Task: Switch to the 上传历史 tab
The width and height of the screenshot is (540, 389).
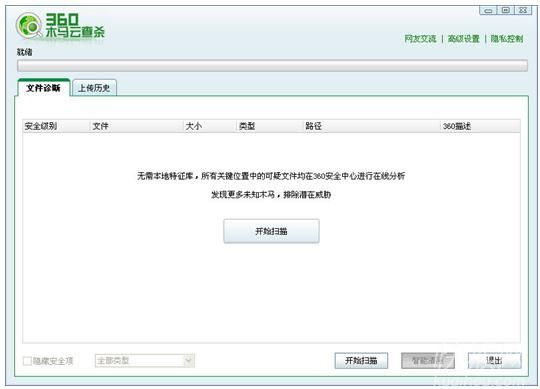Action: click(x=94, y=88)
